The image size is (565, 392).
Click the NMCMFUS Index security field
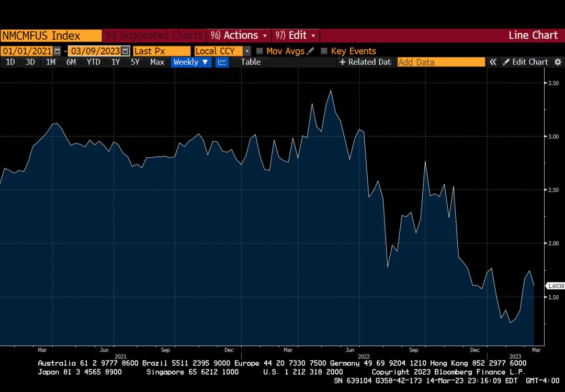click(51, 35)
